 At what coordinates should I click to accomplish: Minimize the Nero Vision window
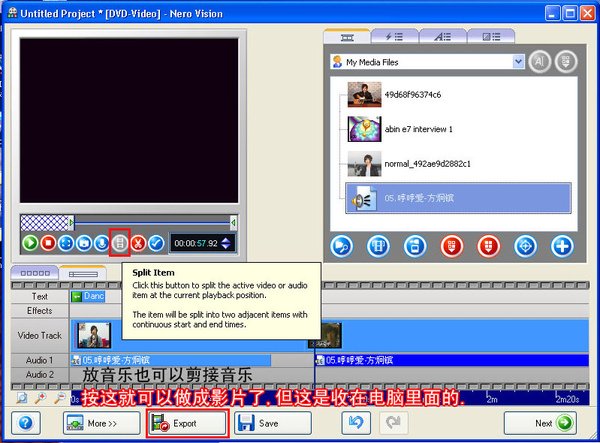point(553,14)
